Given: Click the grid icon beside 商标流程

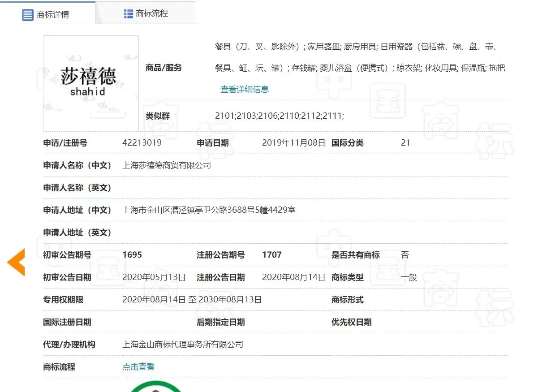Looking at the screenshot, I should pos(129,14).
